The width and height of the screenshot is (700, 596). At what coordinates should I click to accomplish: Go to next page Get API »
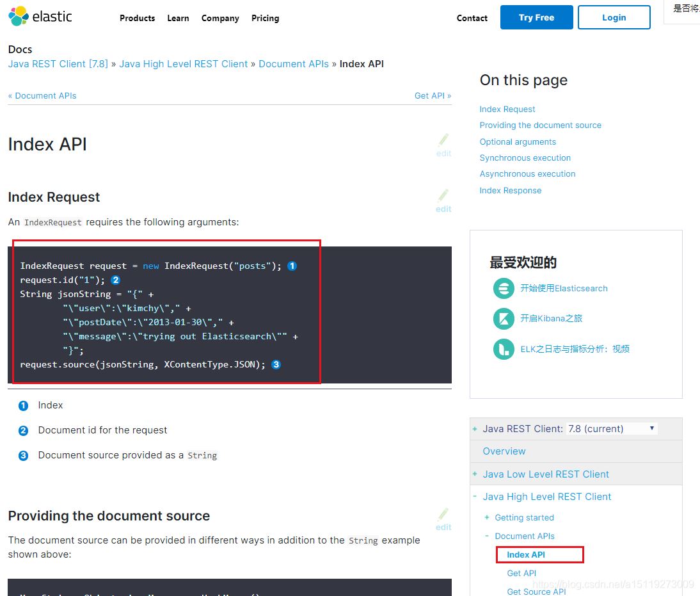[x=433, y=95]
